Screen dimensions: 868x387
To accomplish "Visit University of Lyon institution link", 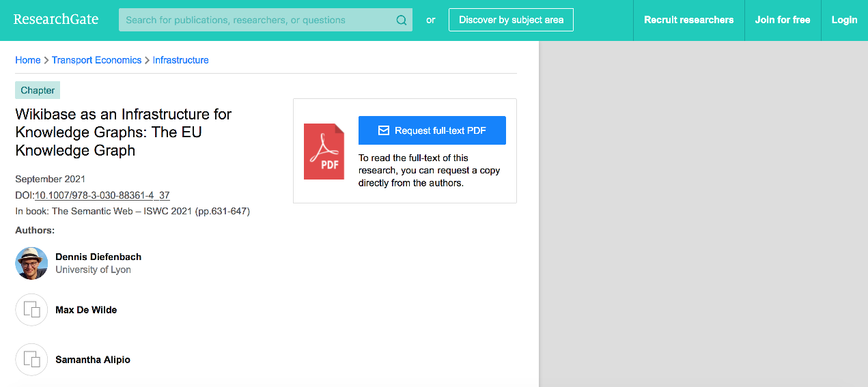I will tap(93, 270).
